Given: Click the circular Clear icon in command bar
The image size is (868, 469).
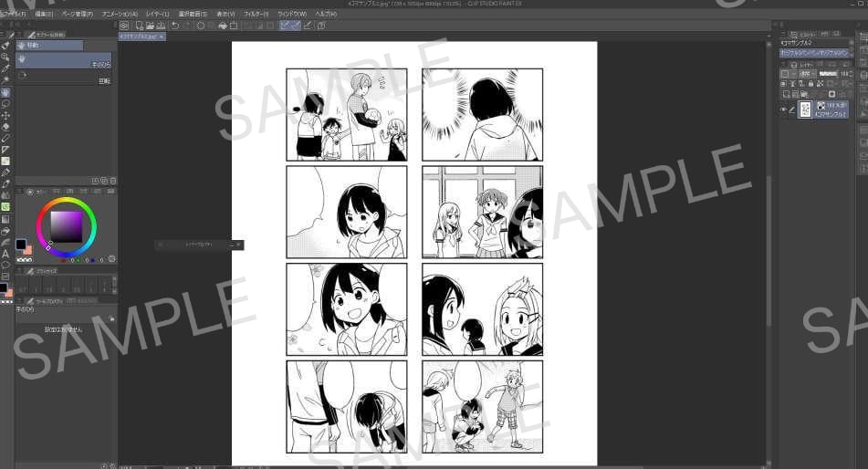Looking at the screenshot, I should pos(201,26).
